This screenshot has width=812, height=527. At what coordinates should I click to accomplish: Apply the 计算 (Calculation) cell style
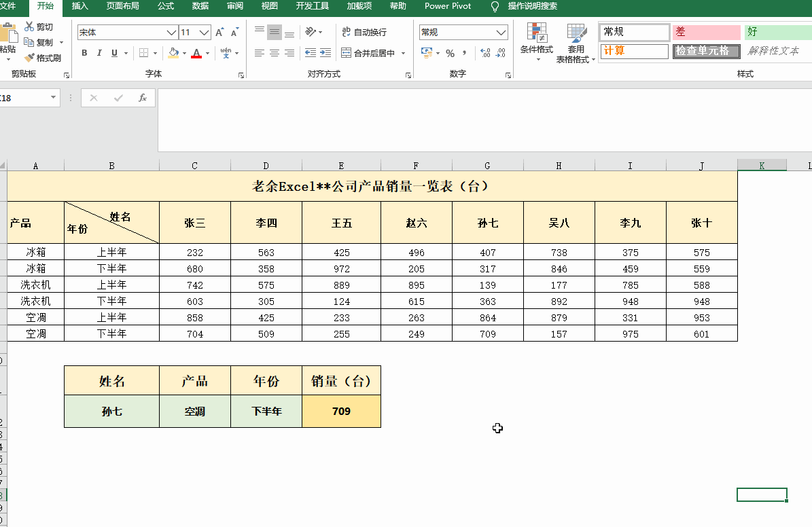click(x=635, y=51)
